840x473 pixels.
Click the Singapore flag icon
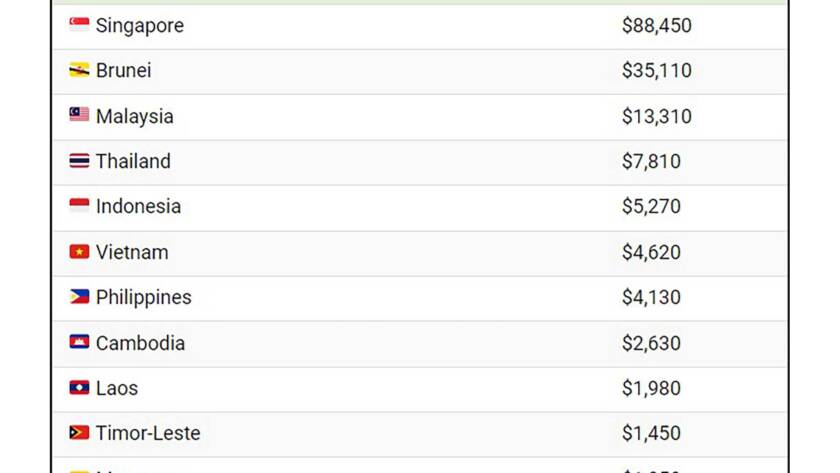pos(79,24)
